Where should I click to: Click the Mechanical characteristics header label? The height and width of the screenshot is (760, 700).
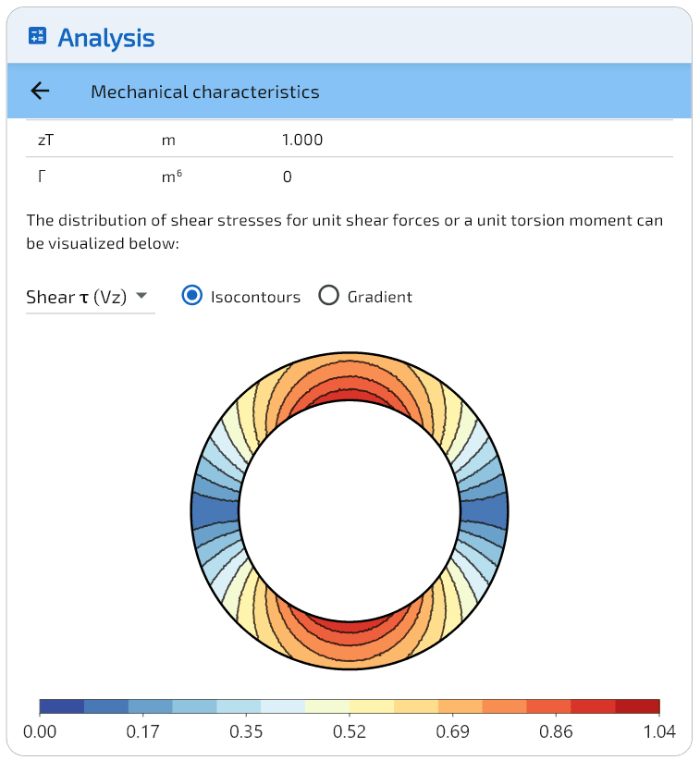pos(205,92)
